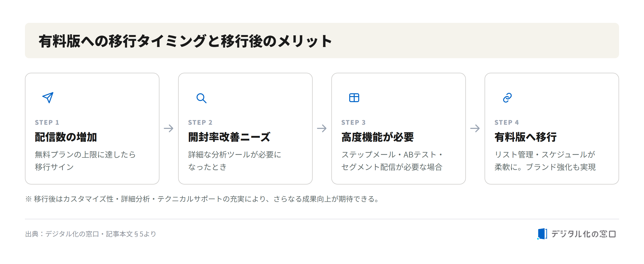
Task: Click the table grid icon in Step 3
Action: pos(354,98)
